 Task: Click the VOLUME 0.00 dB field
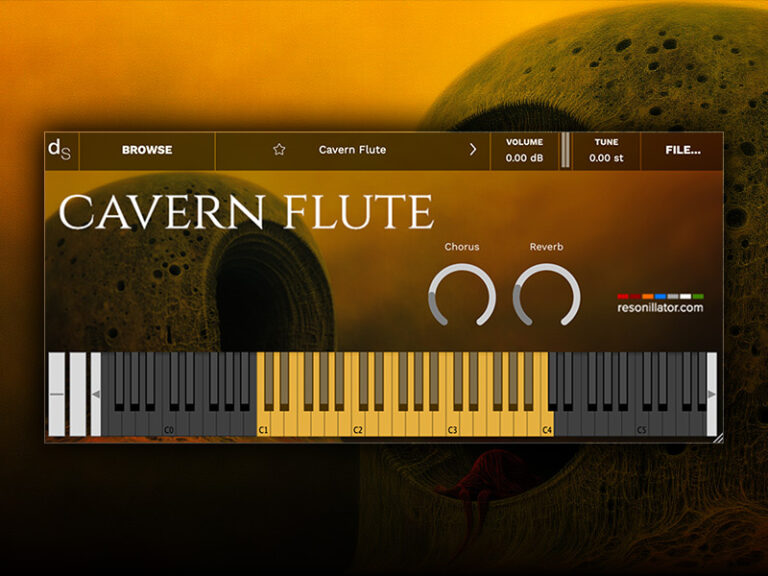524,151
